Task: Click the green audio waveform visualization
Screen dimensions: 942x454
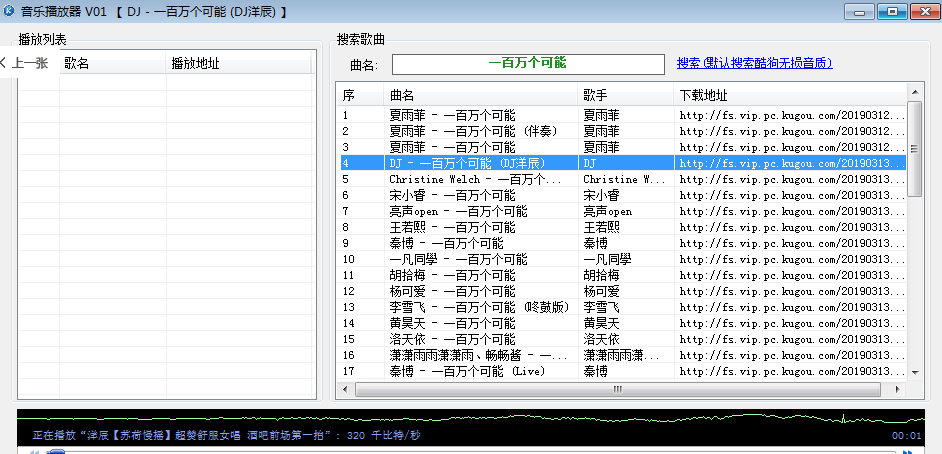Action: point(471,418)
